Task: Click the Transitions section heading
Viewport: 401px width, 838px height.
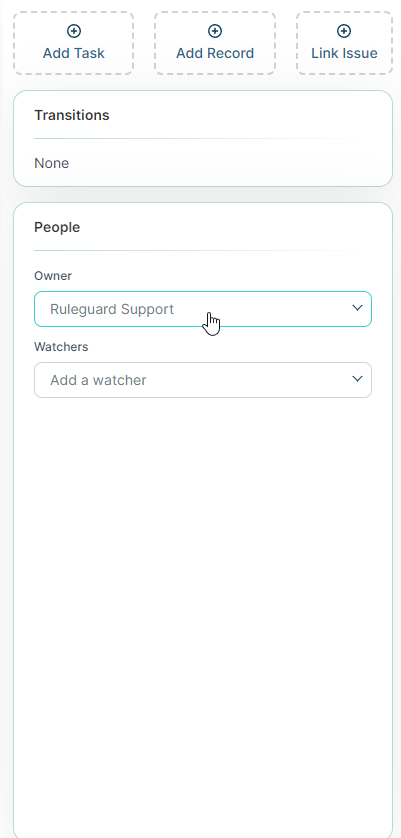Action: tap(72, 115)
